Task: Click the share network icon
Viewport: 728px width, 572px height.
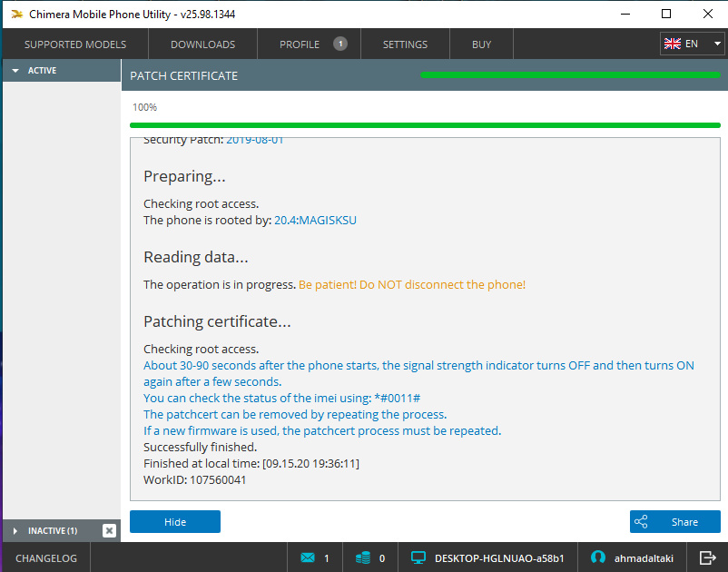Action: [641, 522]
